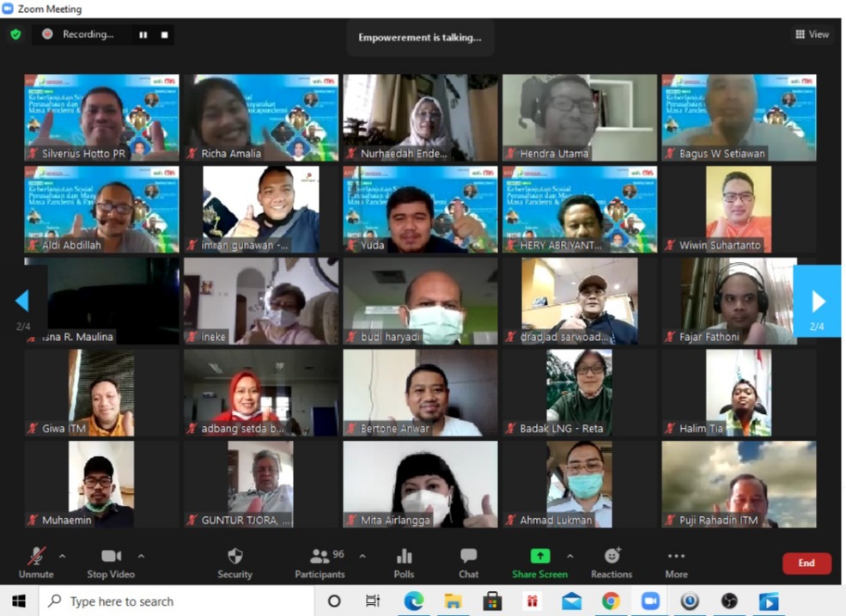Screen dimensions: 846x616
Task: Stop Video camera toggle
Action: [111, 563]
